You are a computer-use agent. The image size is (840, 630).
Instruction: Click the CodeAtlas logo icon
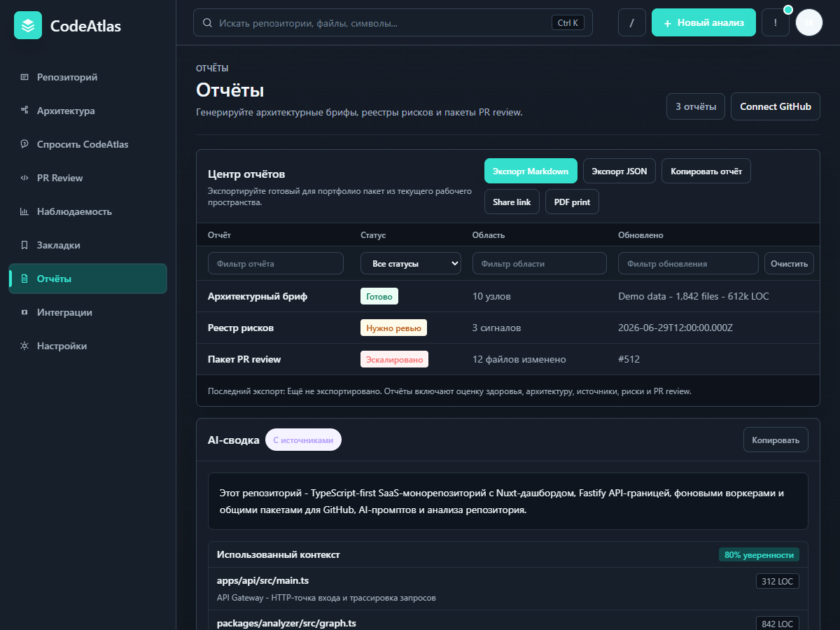[x=28, y=25]
